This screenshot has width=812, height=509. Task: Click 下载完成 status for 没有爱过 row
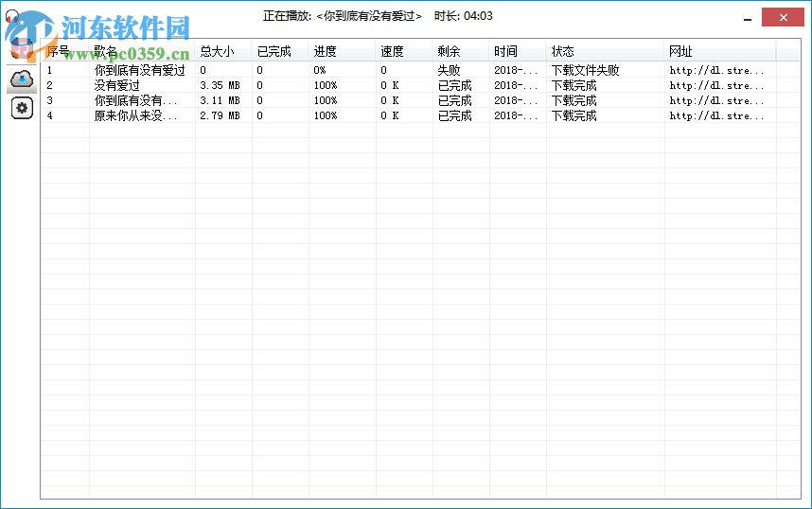pyautogui.click(x=574, y=85)
